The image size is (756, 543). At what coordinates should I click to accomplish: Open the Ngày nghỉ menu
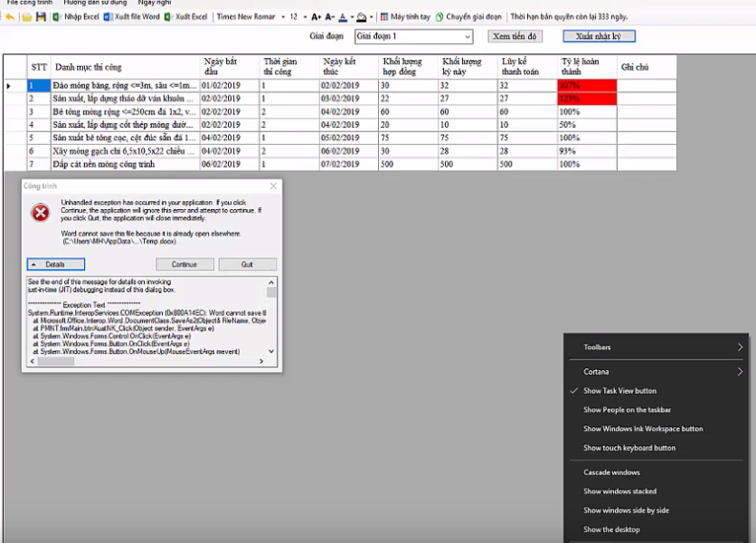[155, 3]
